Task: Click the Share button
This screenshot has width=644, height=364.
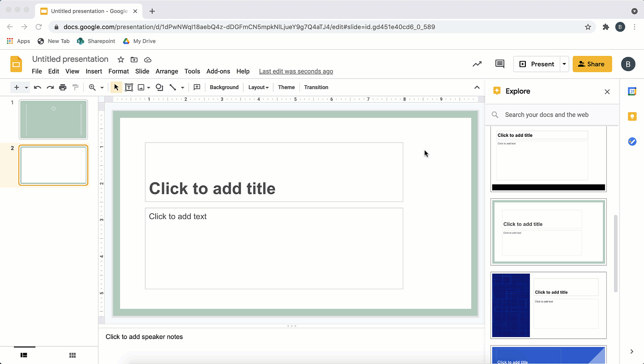Action: [592, 64]
